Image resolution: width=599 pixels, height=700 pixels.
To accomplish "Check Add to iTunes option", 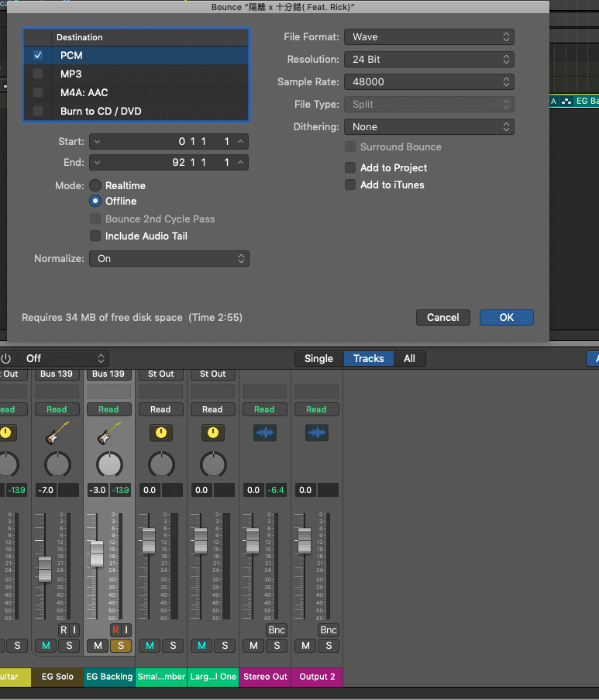I will [x=350, y=184].
